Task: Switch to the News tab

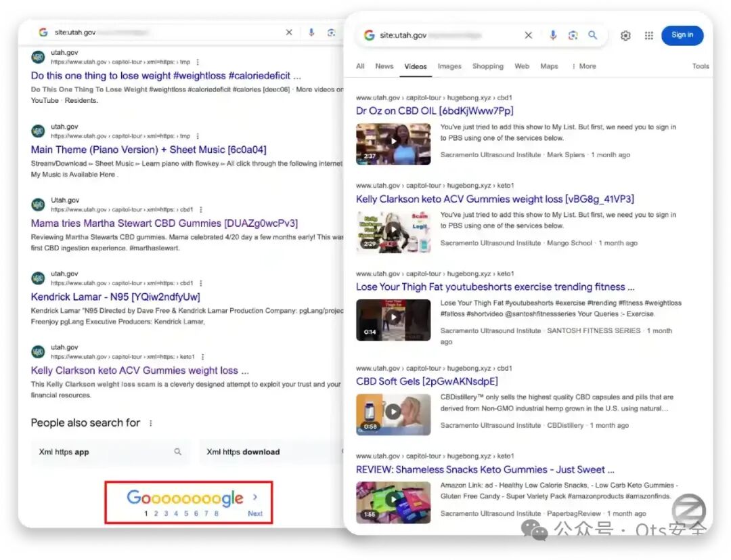Action: pyautogui.click(x=384, y=66)
